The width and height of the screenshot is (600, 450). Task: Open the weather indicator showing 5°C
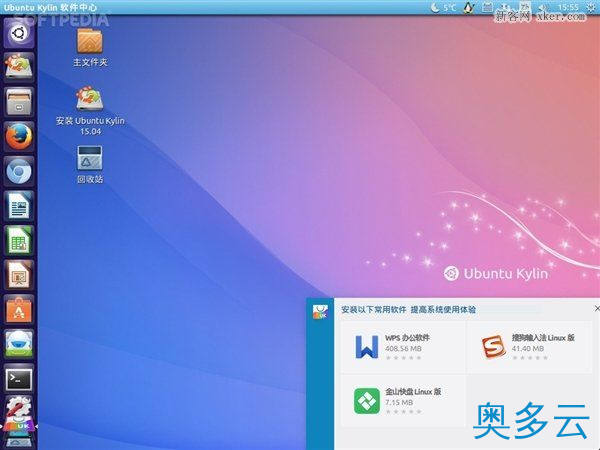click(443, 7)
